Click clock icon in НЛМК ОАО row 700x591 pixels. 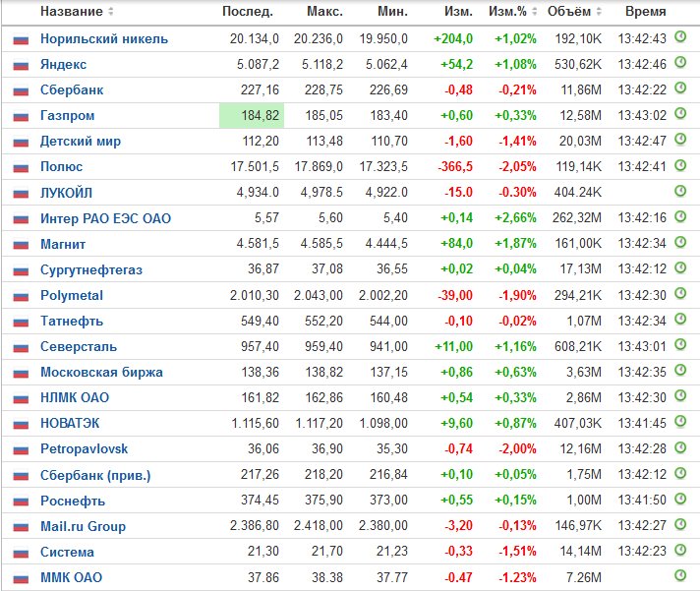pos(680,395)
